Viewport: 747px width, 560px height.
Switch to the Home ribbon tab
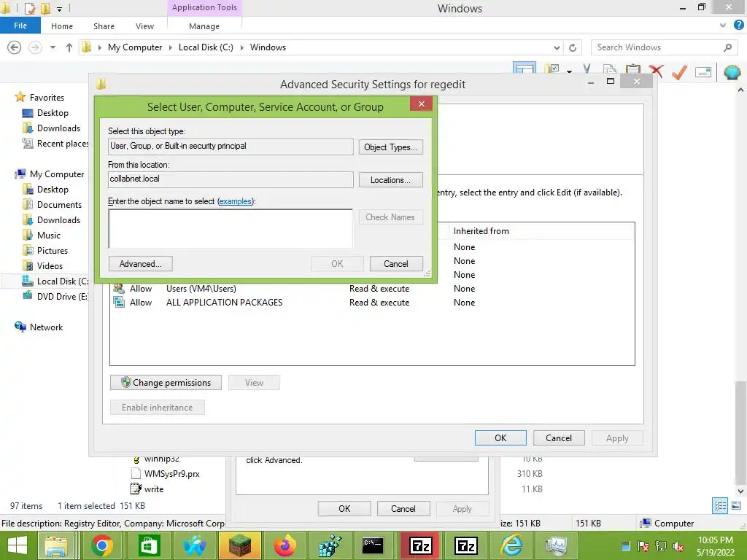pos(62,26)
